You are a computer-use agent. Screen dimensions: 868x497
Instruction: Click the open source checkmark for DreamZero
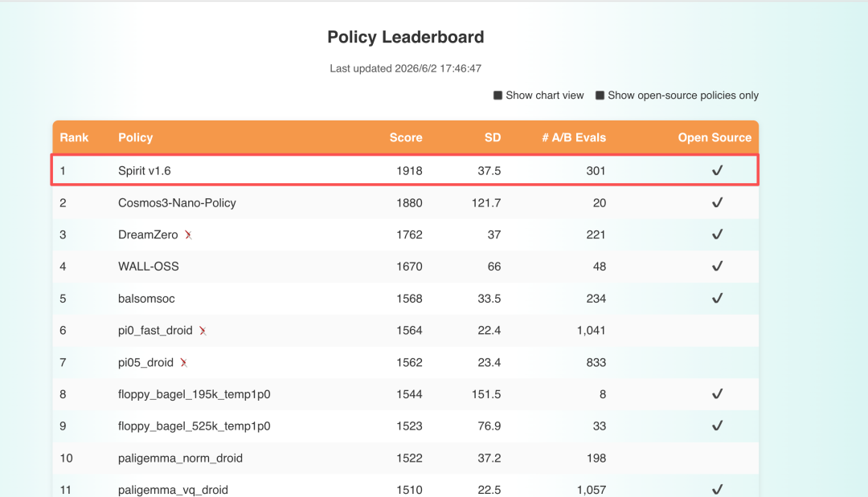[718, 234]
